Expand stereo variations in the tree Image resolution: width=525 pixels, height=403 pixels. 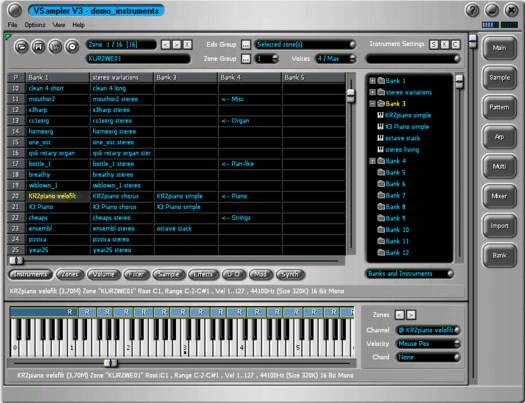pyautogui.click(x=372, y=92)
